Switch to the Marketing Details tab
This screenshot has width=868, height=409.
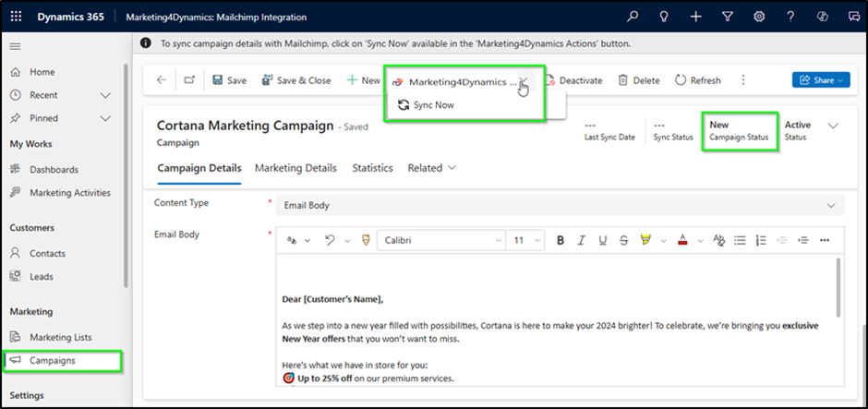[295, 168]
